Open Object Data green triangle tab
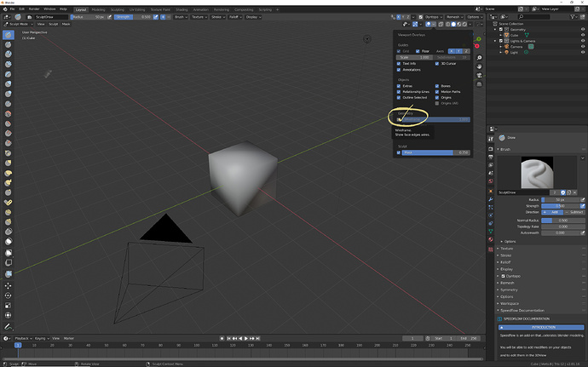This screenshot has width=588, height=367. (x=491, y=232)
